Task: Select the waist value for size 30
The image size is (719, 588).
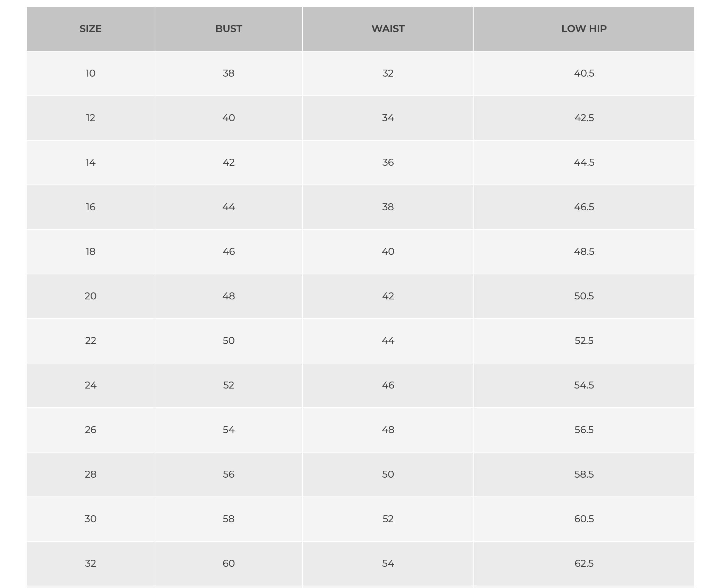Action: coord(388,519)
